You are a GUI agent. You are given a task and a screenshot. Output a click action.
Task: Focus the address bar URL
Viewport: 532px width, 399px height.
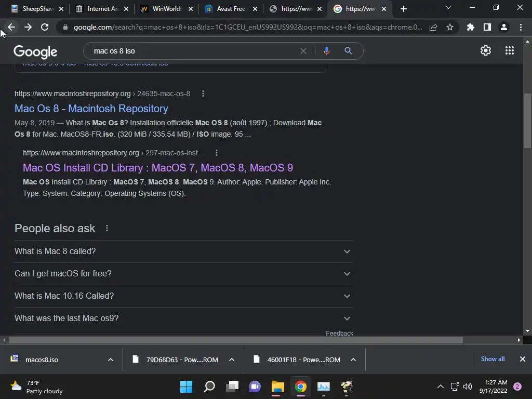[x=248, y=27]
